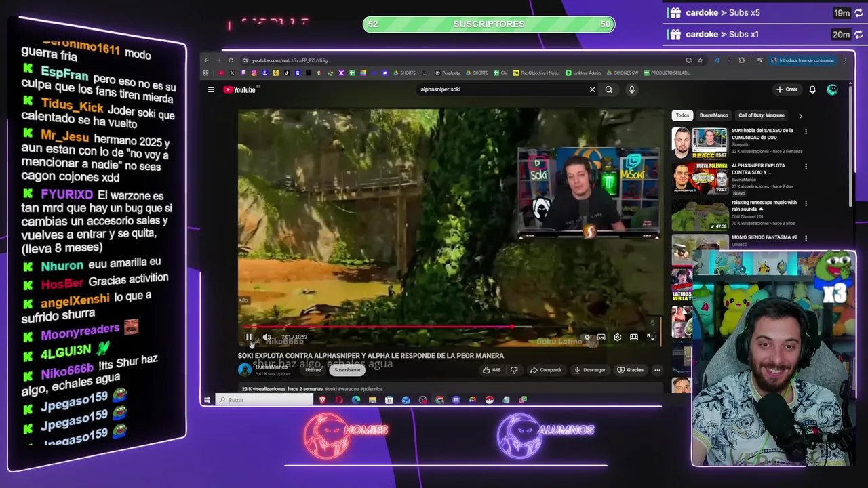The image size is (868, 488).
Task: Select the BuenaManco filter chip
Action: point(713,115)
